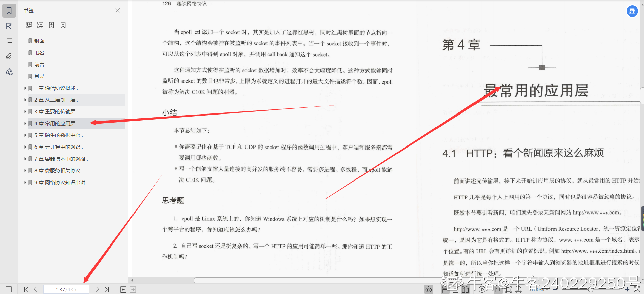The image size is (644, 294).
Task: Click the expand all bookmarks icon
Action: [x=29, y=25]
